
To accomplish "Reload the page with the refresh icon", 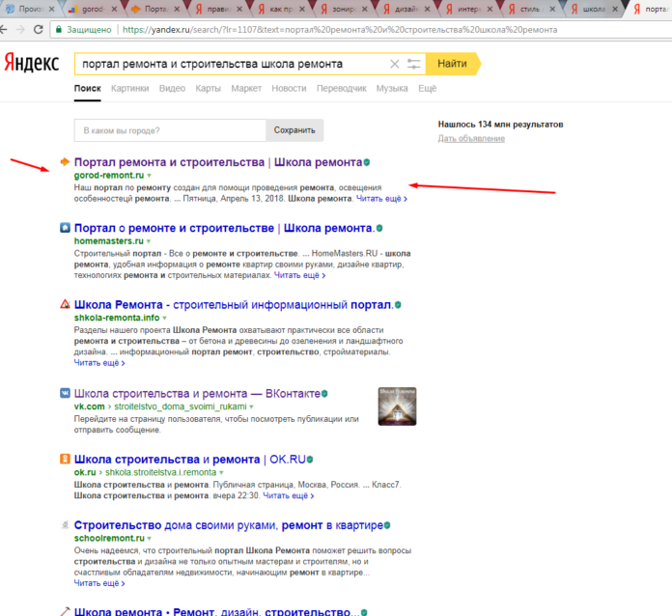I will [x=39, y=30].
